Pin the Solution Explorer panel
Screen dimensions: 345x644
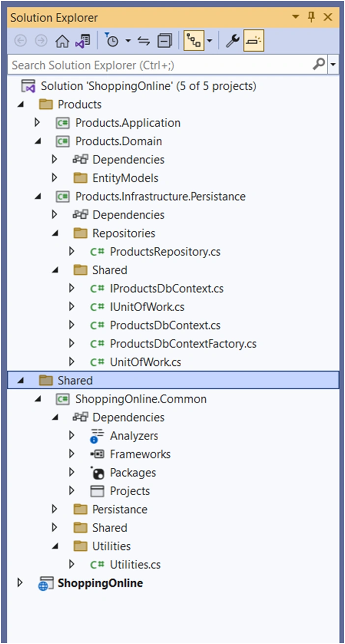311,18
